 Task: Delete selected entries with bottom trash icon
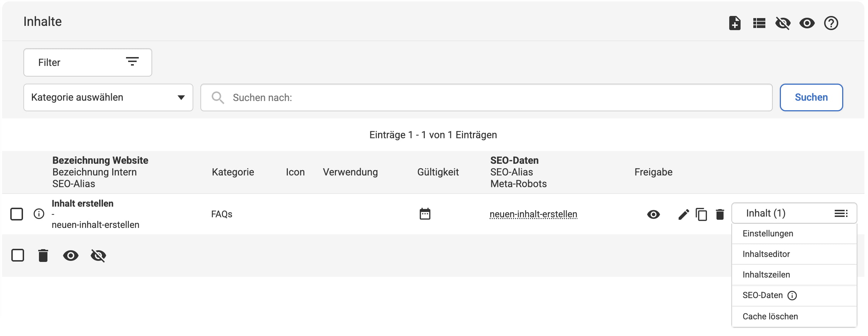pos(43,255)
